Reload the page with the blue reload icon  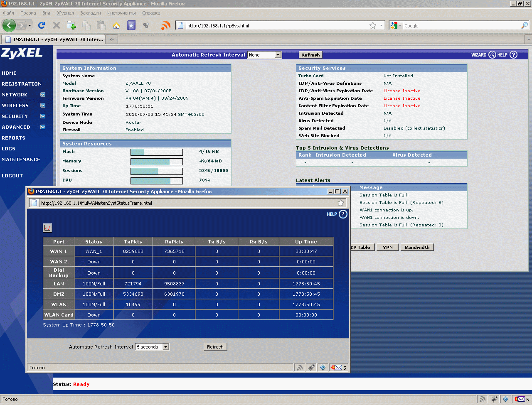42,25
